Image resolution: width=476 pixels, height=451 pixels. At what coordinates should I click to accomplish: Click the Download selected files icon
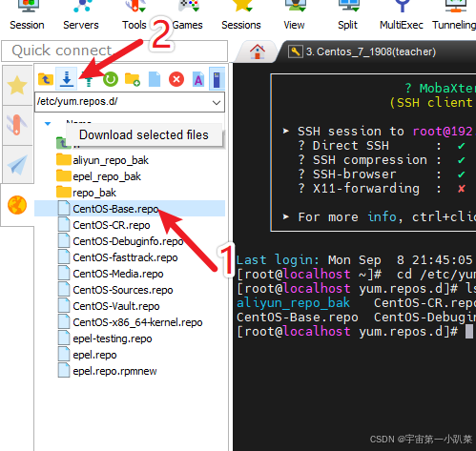point(67,79)
